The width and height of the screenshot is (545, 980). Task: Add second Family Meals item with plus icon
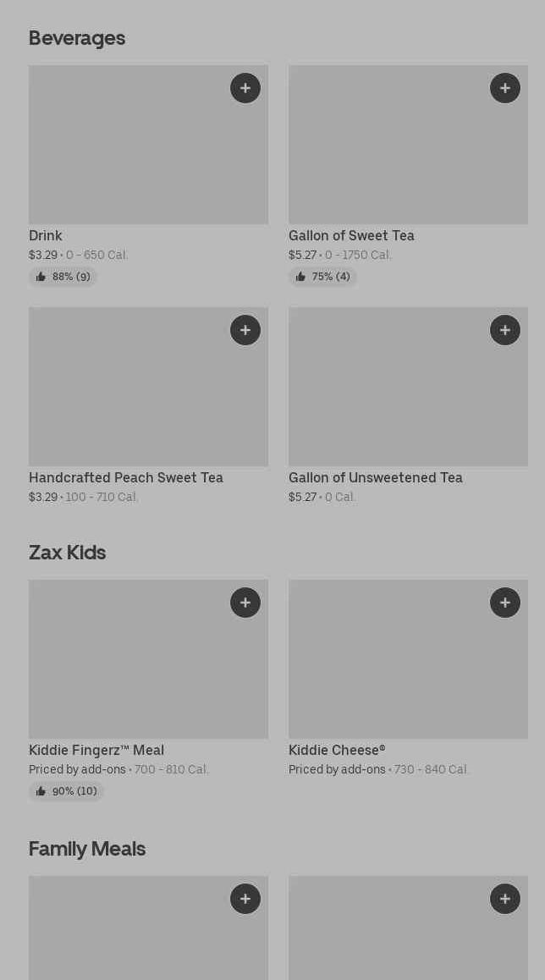[x=505, y=899]
